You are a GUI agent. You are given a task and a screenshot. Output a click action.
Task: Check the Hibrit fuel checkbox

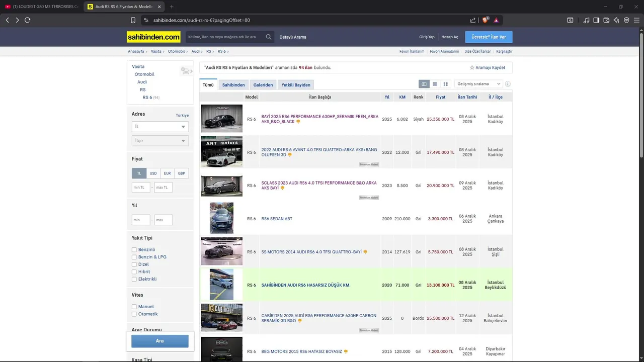[134, 271]
